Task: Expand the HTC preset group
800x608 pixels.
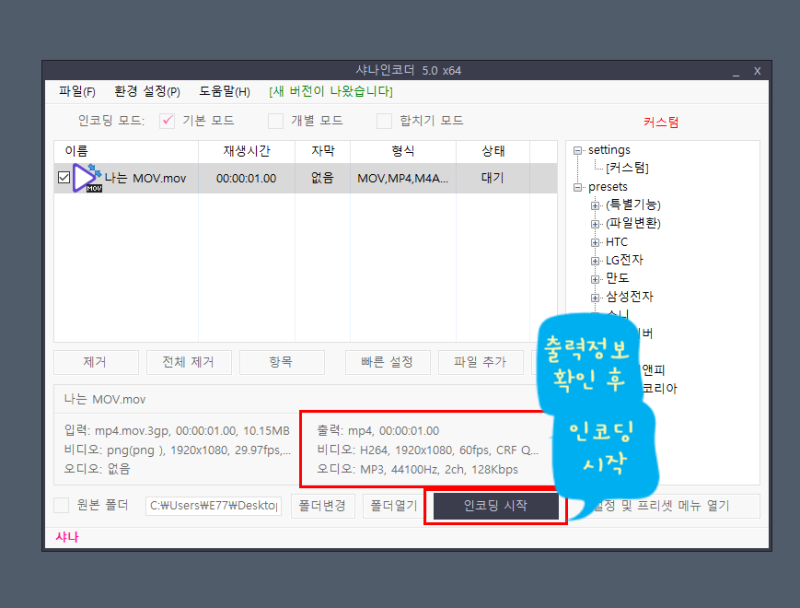Action: pos(595,242)
